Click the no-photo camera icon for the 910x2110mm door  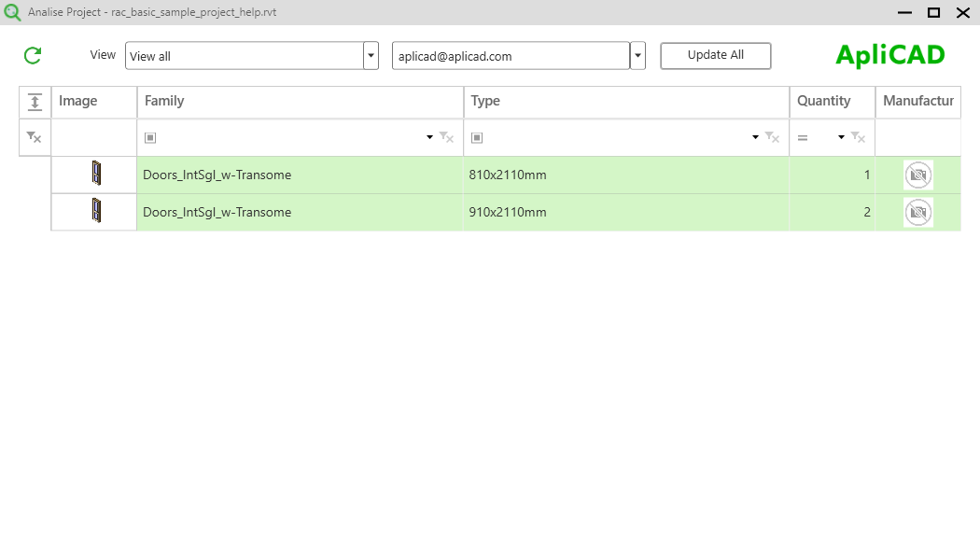[917, 212]
